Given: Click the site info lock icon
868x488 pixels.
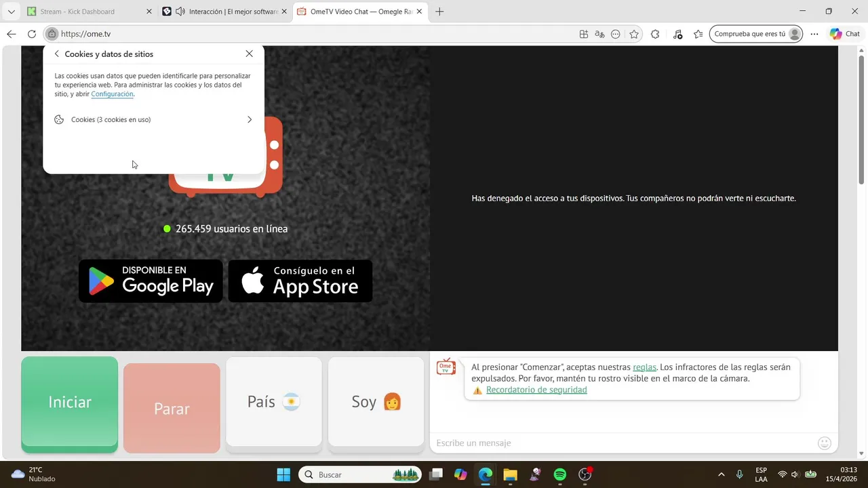Looking at the screenshot, I should coord(52,34).
